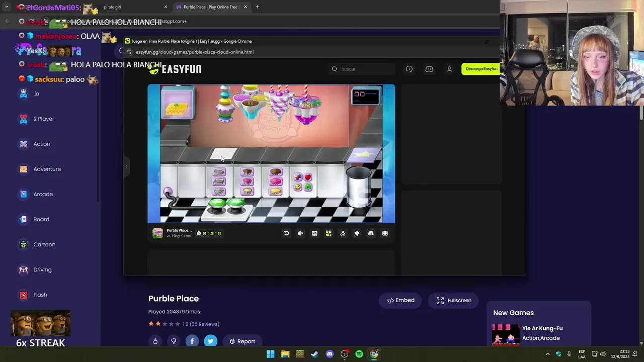
Task: Click the taskbar volume icon
Action: [x=603, y=354]
